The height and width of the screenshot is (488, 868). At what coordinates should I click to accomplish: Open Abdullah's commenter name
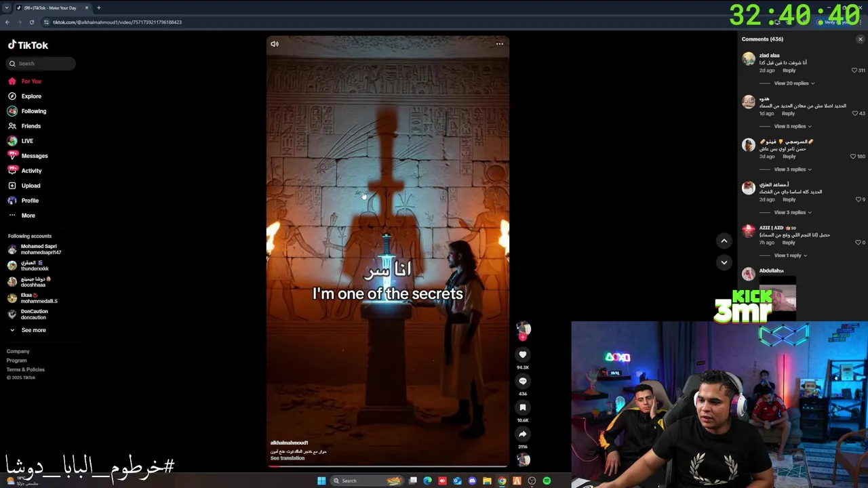click(772, 270)
